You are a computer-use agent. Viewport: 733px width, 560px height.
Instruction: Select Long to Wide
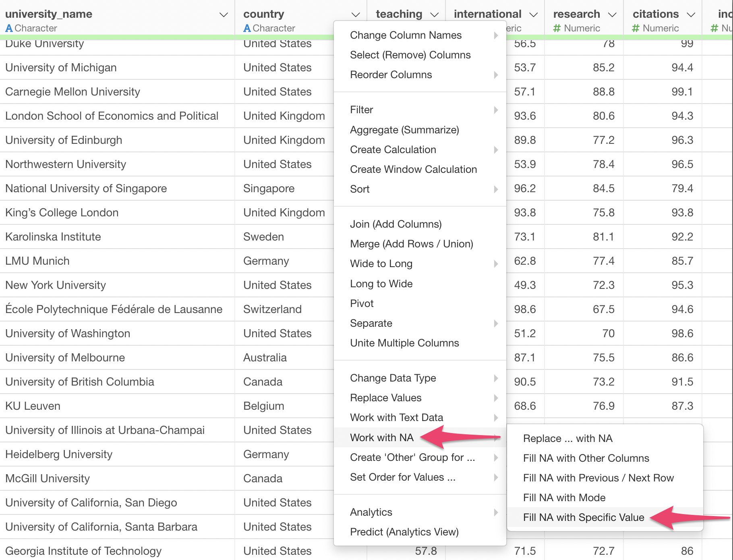(420, 284)
